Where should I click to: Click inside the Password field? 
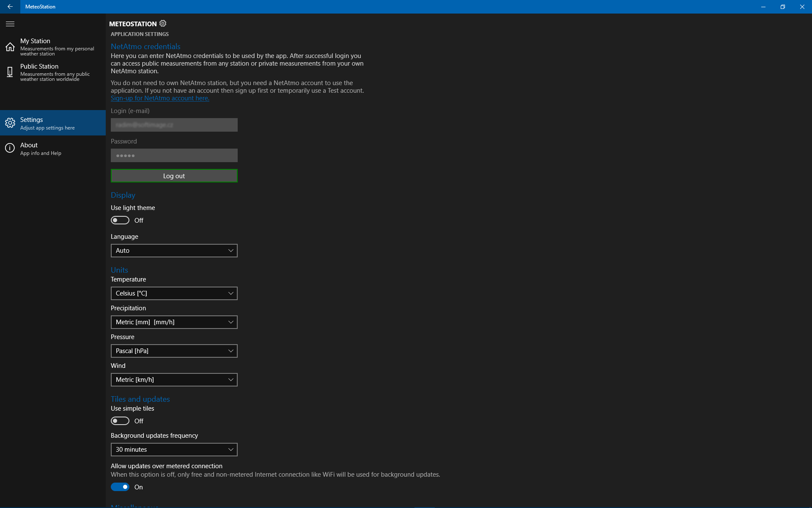[174, 155]
